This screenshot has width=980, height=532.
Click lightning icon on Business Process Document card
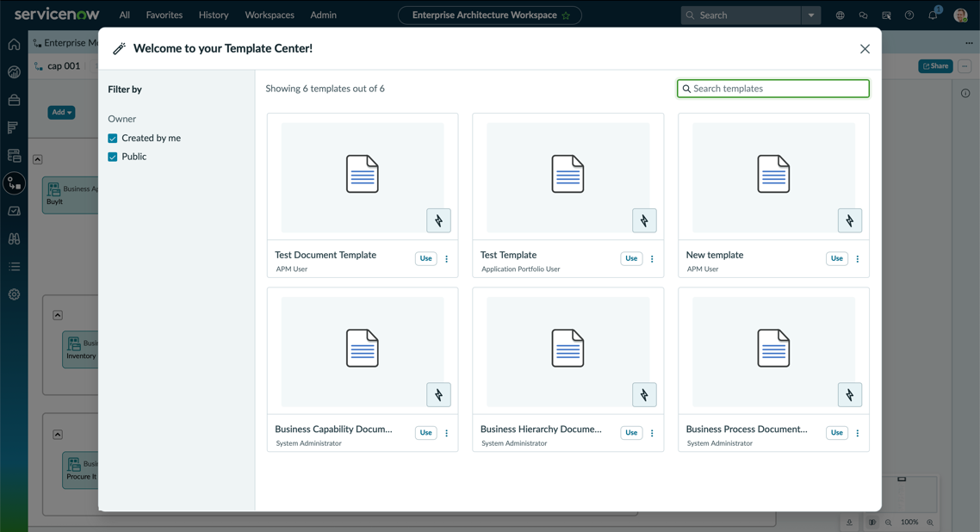[x=849, y=394]
